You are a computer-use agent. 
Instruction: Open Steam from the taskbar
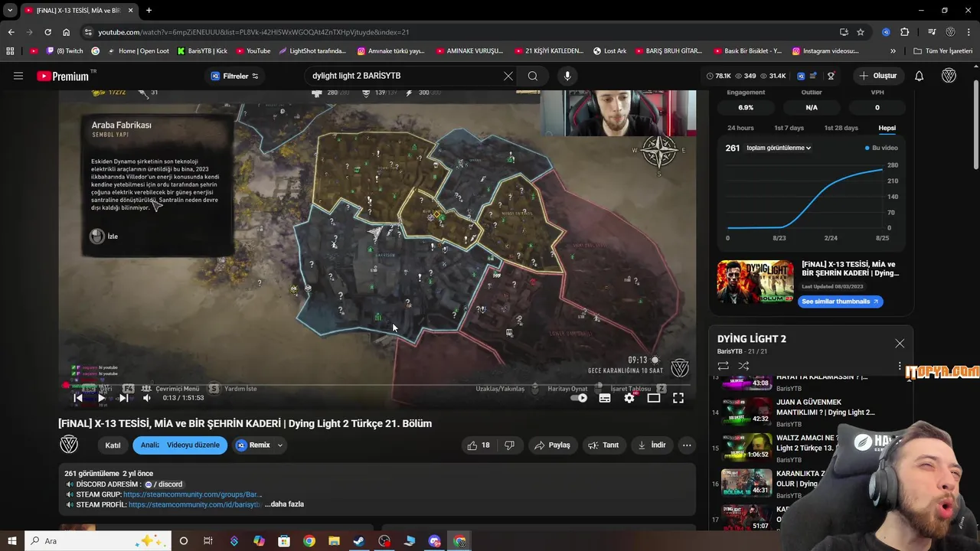[359, 541]
